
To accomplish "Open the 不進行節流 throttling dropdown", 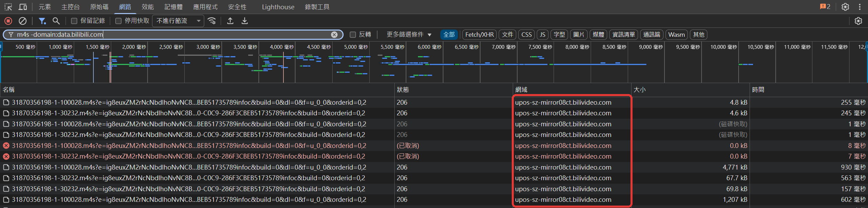I will click(178, 21).
